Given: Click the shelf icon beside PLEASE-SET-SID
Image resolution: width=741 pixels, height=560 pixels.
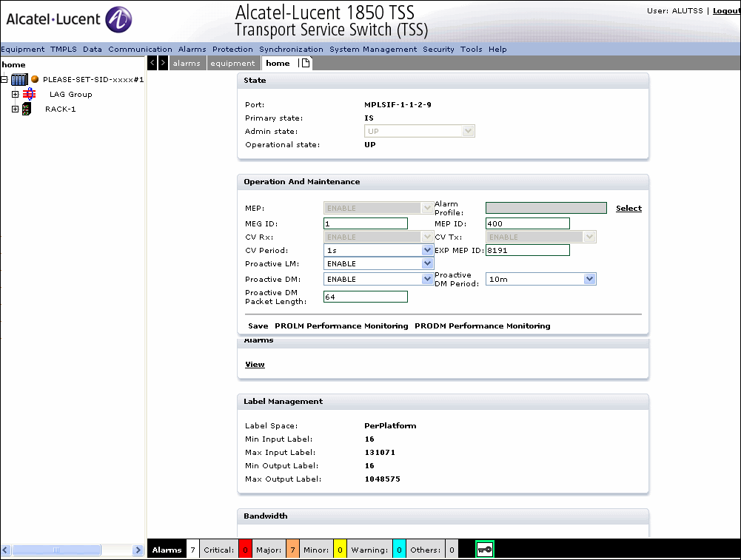Looking at the screenshot, I should [x=19, y=79].
